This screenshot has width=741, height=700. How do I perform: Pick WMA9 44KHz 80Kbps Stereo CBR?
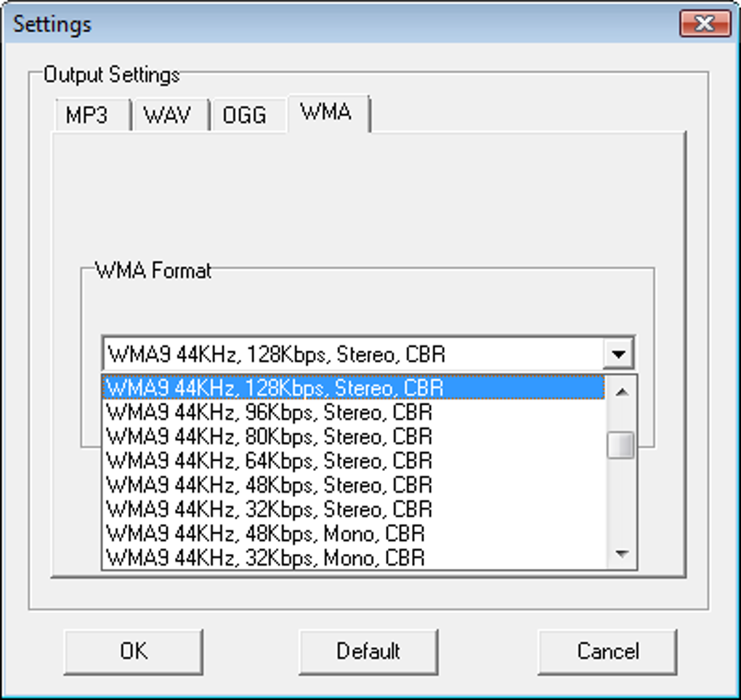352,436
